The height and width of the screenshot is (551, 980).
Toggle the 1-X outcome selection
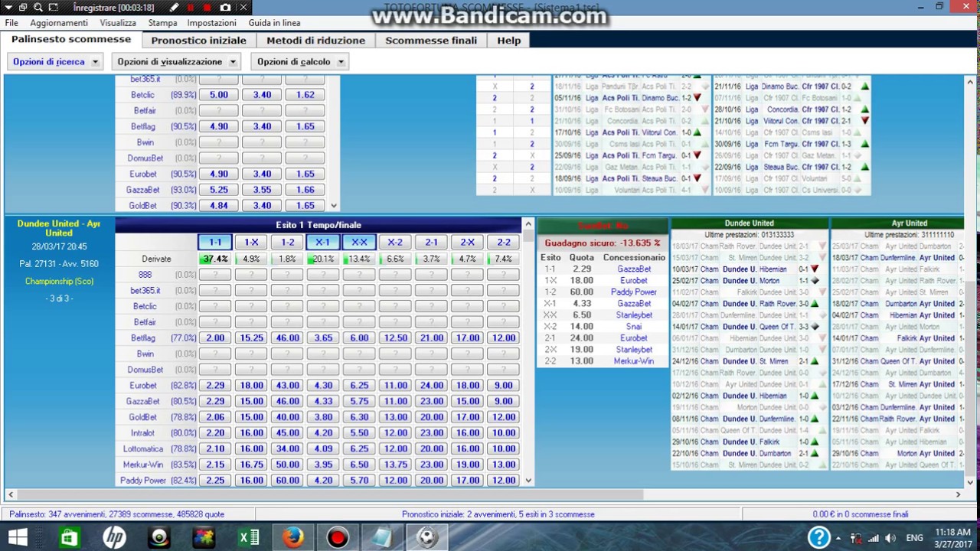(x=251, y=242)
